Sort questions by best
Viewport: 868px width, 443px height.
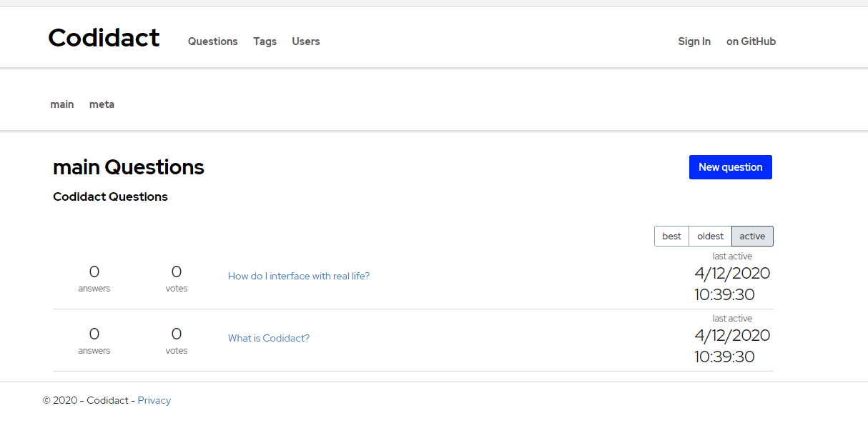671,236
